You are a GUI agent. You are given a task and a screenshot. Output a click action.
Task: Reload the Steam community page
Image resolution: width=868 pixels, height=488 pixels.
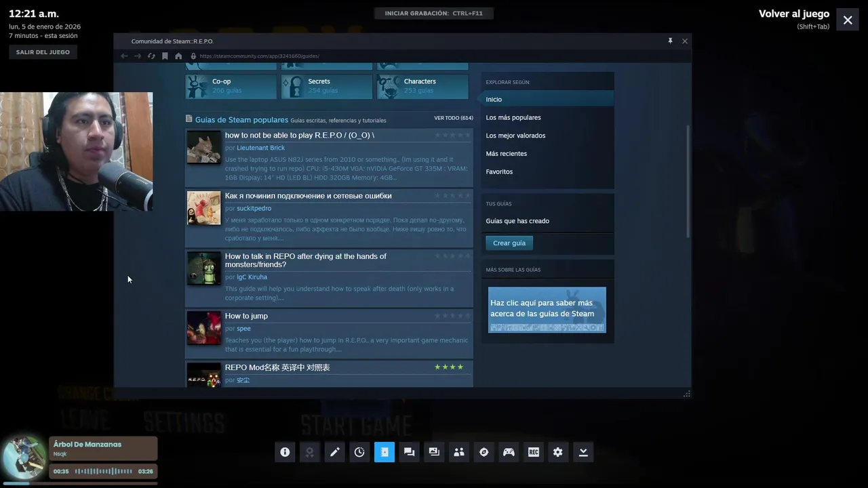click(x=151, y=56)
